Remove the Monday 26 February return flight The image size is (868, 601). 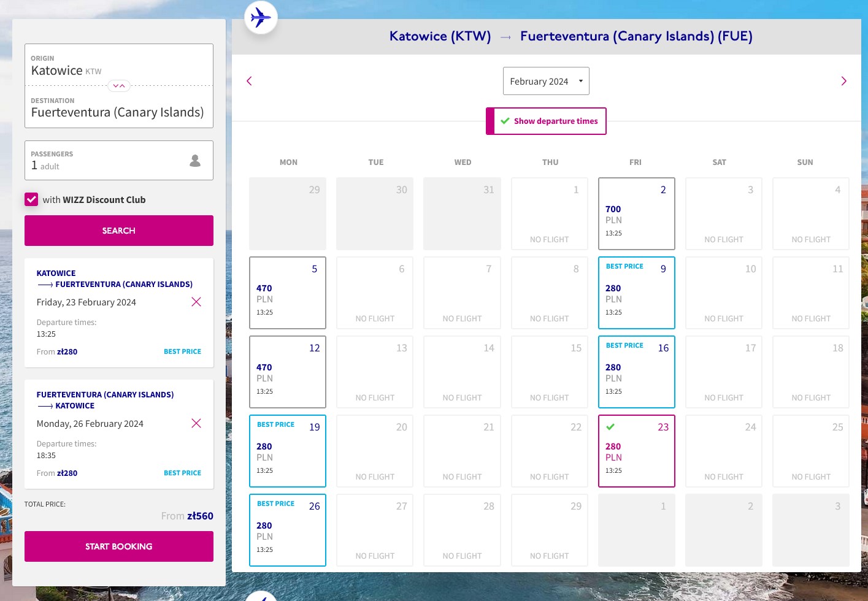[x=196, y=423]
